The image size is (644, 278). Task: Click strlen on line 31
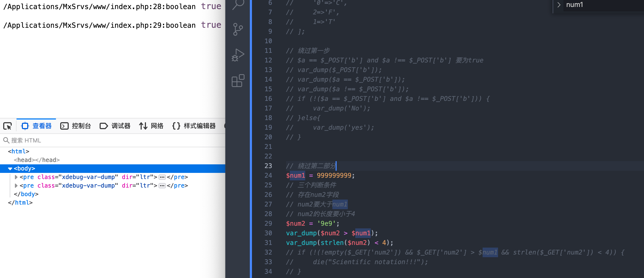point(332,243)
